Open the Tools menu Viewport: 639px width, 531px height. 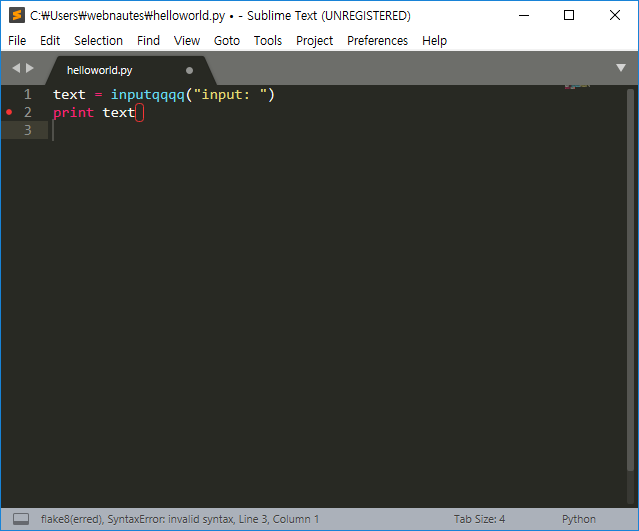pos(268,41)
